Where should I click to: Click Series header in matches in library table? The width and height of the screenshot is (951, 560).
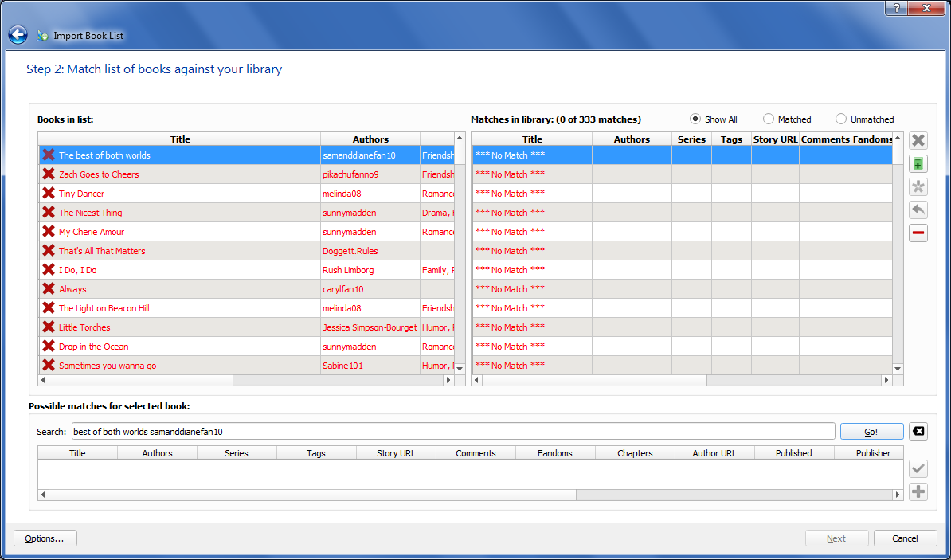[691, 139]
